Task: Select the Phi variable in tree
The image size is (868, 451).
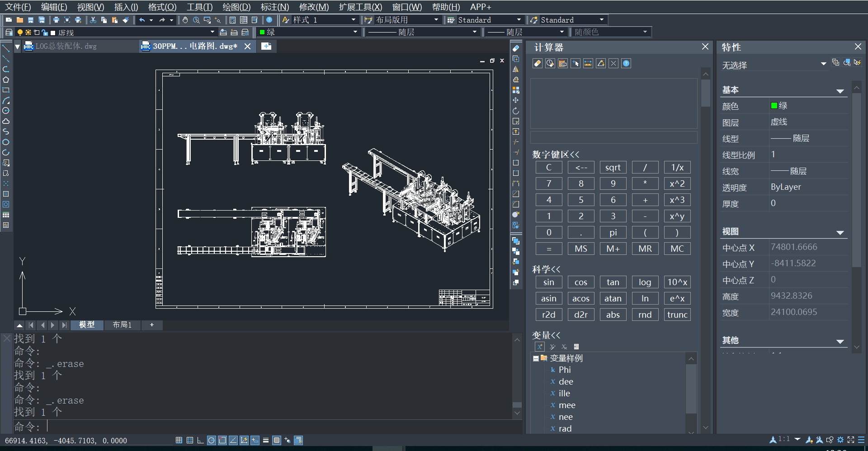Action: [565, 370]
